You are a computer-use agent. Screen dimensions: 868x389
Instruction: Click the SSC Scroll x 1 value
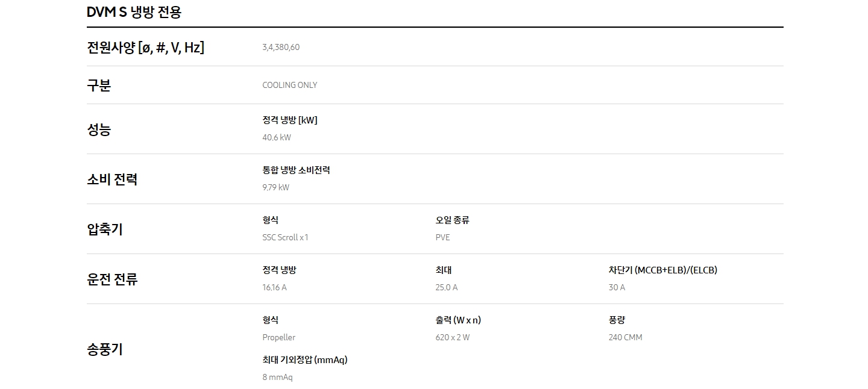tap(285, 237)
